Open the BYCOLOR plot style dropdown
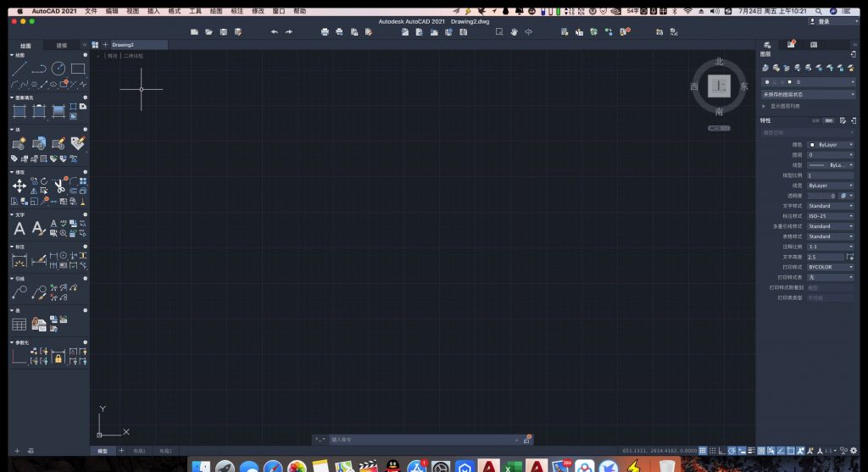This screenshot has width=868, height=472. coord(831,267)
